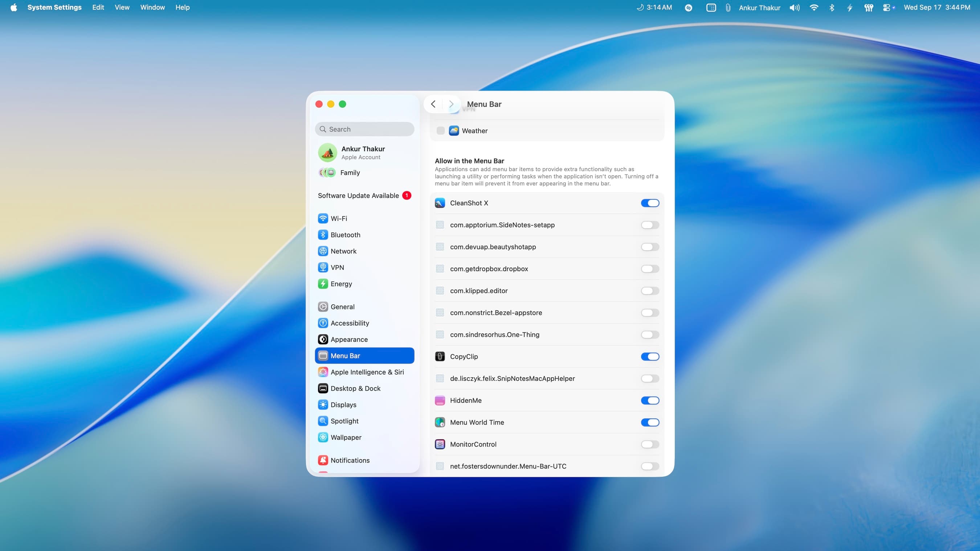The height and width of the screenshot is (551, 980).
Task: Click the CopyClip paperclip icon
Action: 440,356
